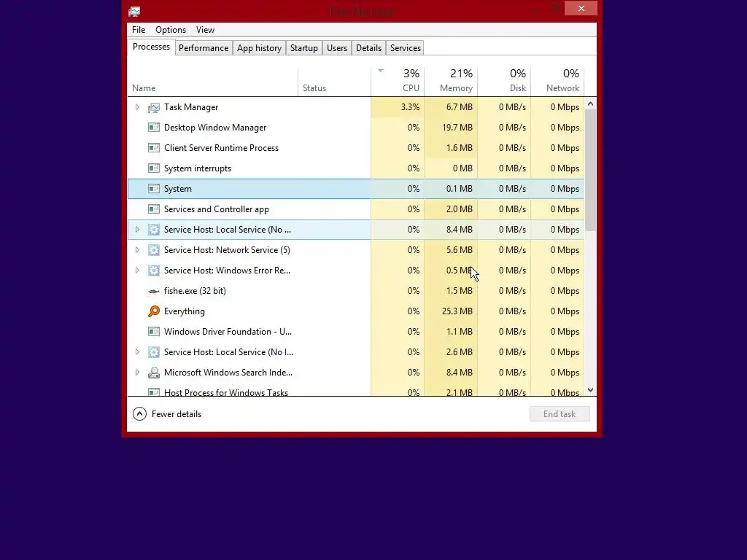Switch to the Performance tab
This screenshot has height=560, width=747.
(x=204, y=48)
